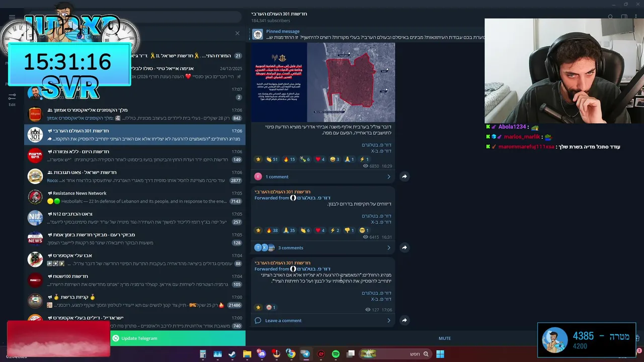The height and width of the screenshot is (362, 644).
Task: Click the star reaction on first post
Action: 258,159
